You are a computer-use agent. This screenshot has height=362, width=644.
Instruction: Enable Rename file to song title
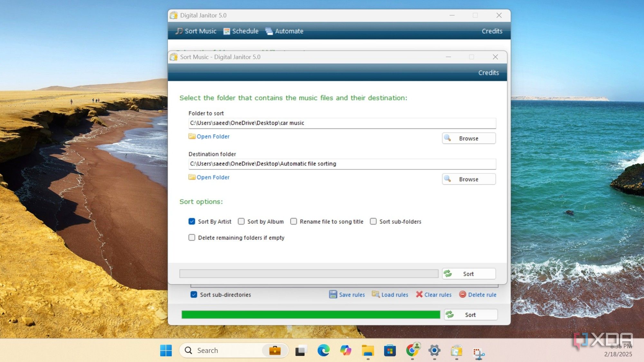coord(294,221)
